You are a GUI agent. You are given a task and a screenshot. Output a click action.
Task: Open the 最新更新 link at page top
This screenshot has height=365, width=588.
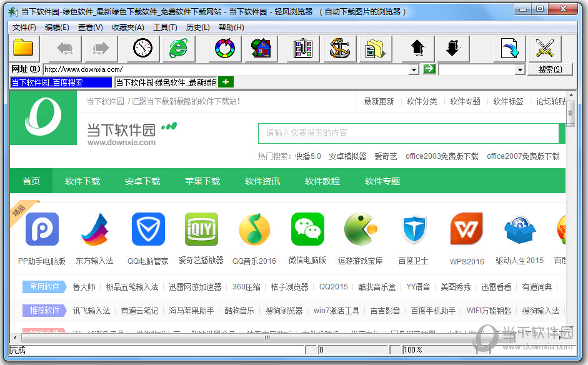click(379, 102)
